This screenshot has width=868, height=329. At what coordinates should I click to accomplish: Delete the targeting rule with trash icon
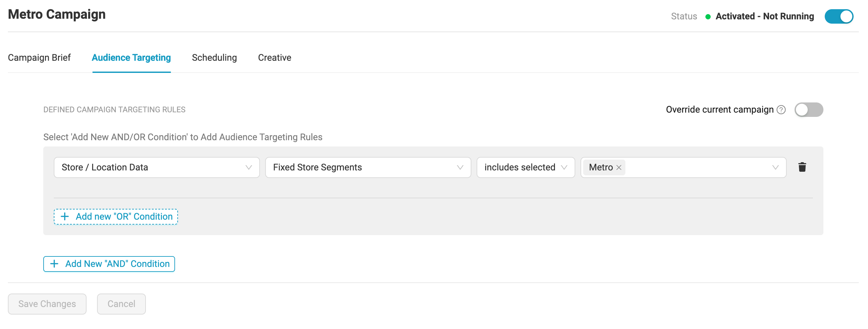(802, 167)
